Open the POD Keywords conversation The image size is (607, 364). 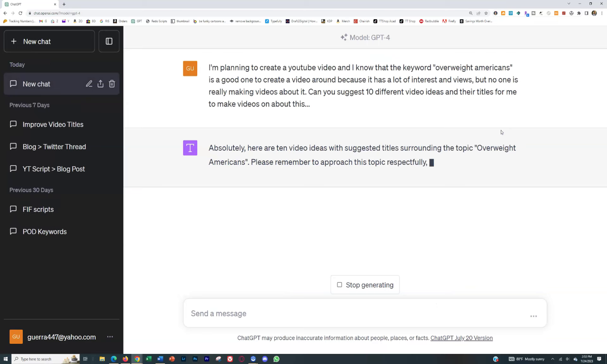(45, 232)
